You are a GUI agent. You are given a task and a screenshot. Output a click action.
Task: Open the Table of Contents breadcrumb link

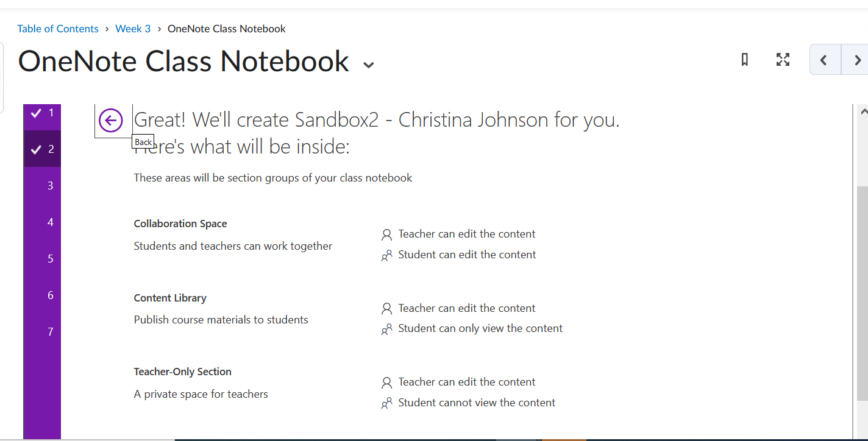[58, 29]
